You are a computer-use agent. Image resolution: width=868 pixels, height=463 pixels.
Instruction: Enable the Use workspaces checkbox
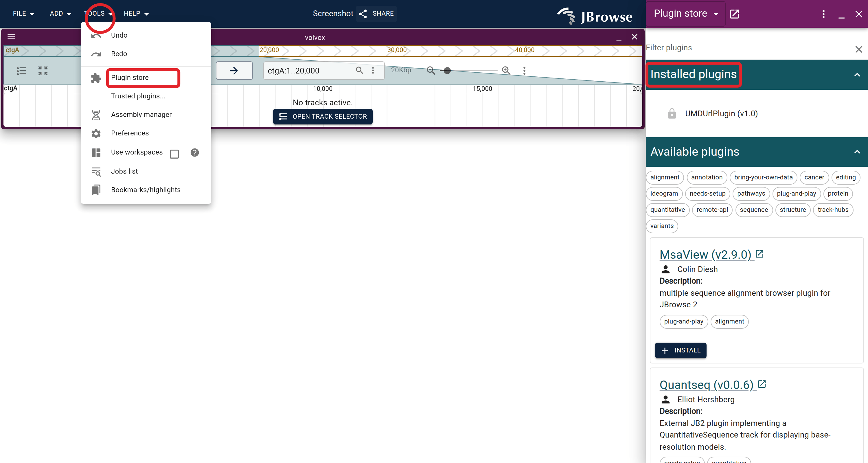(174, 154)
